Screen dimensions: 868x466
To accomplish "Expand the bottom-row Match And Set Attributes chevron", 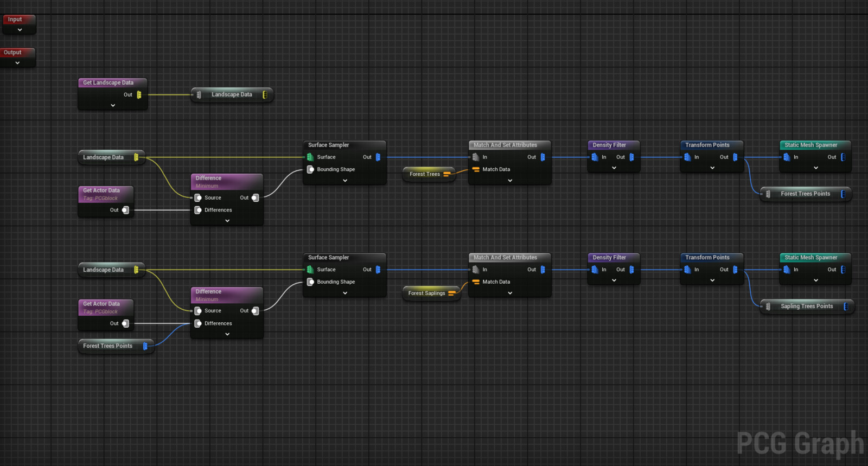I will pyautogui.click(x=510, y=293).
